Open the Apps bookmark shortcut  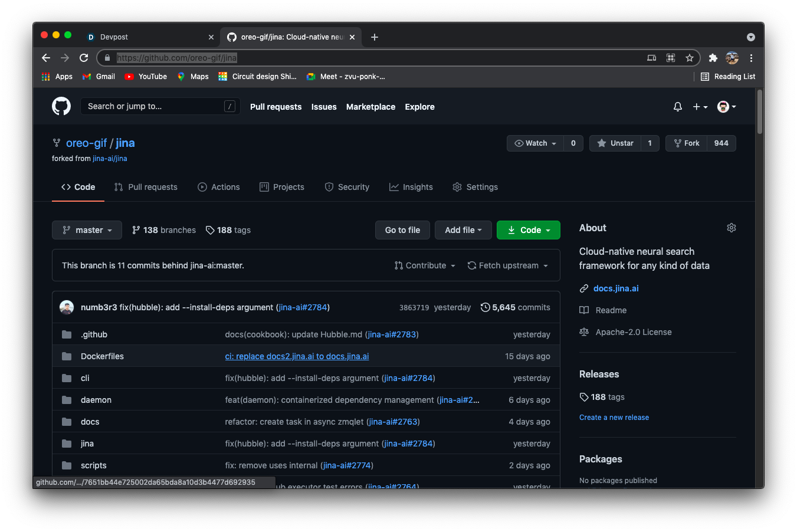coord(57,77)
